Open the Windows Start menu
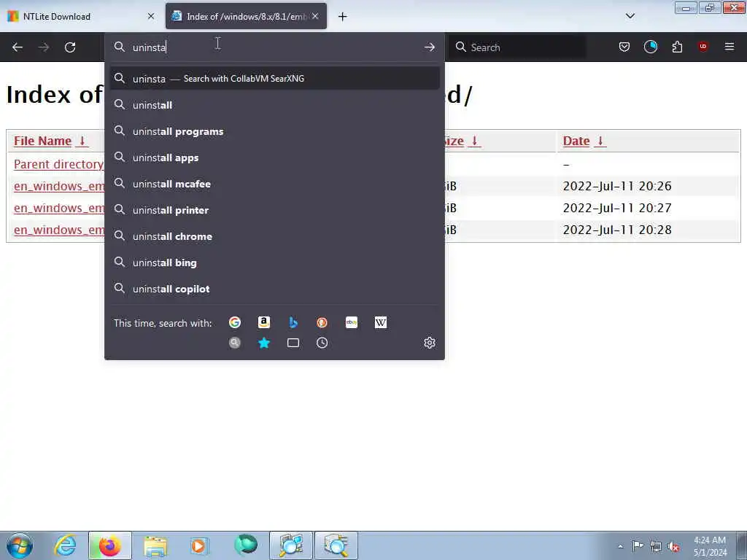This screenshot has width=747, height=560. 20,545
